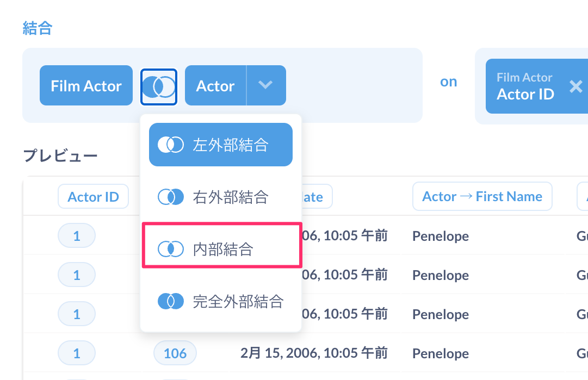Click the first Actor ID value 1
Screen dimensions: 588x380
tap(77, 236)
